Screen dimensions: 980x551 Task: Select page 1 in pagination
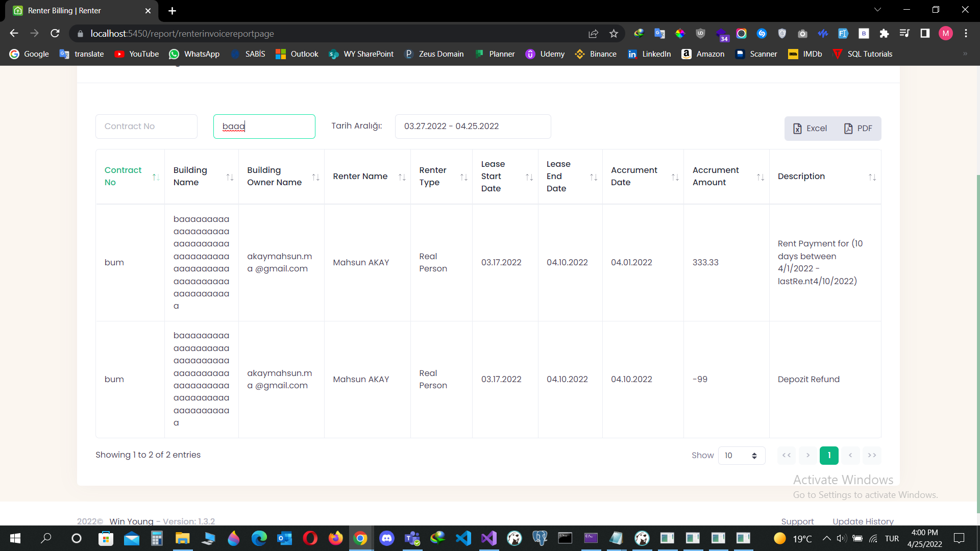(x=829, y=456)
